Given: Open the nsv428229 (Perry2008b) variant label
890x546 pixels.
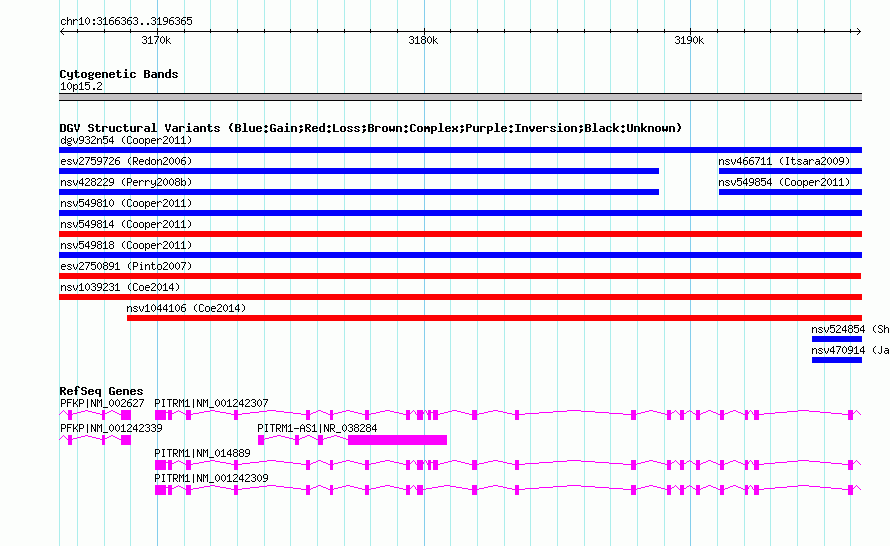Looking at the screenshot, I should pos(126,182).
